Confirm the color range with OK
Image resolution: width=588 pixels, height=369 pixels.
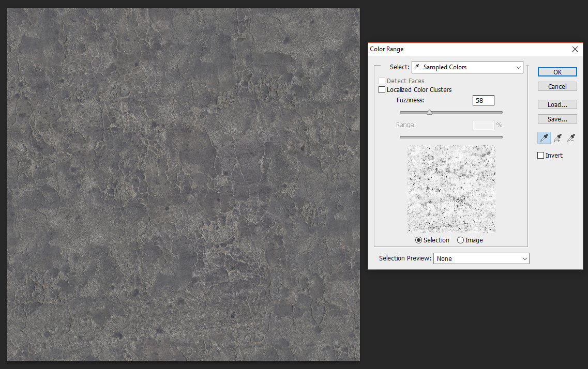click(557, 71)
